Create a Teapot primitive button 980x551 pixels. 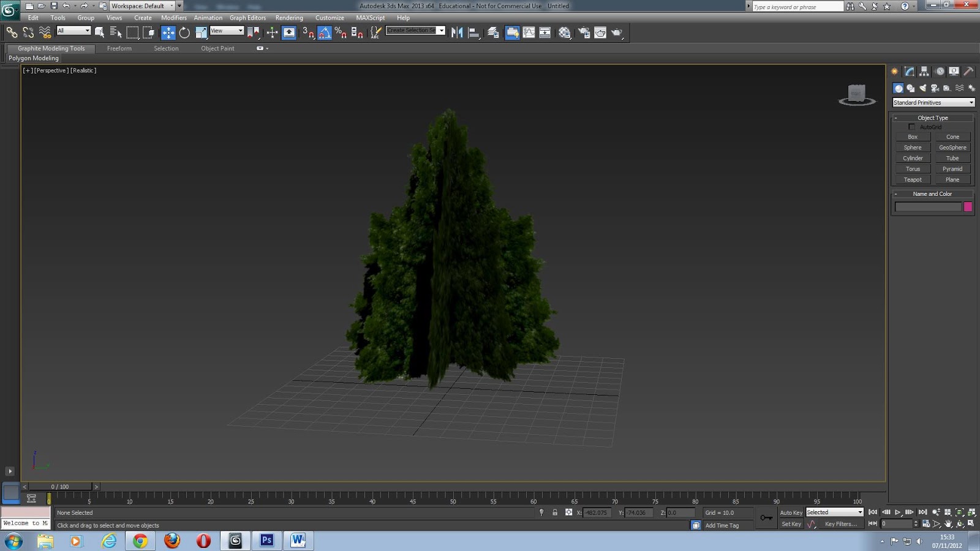pos(913,179)
